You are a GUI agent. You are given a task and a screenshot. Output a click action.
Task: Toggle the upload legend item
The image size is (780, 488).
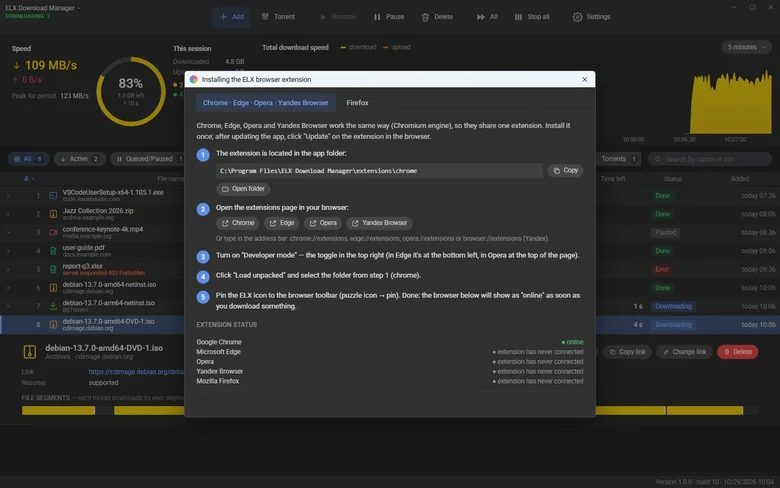click(x=396, y=47)
